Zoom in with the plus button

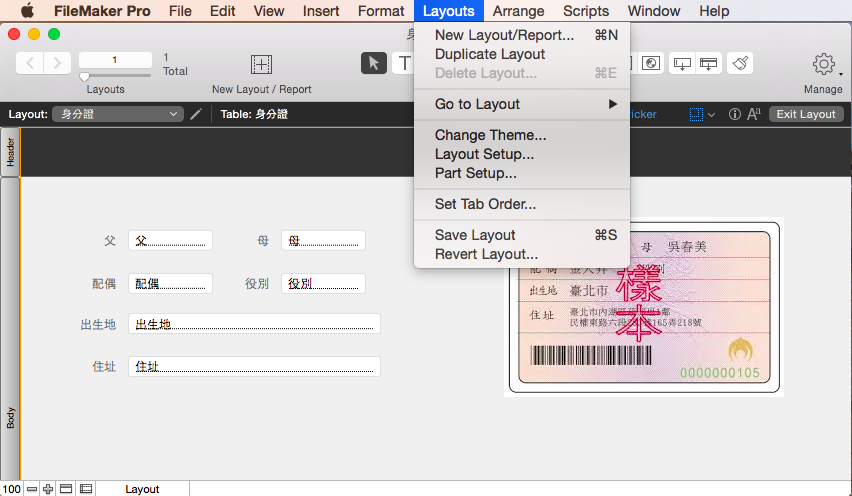coord(48,489)
